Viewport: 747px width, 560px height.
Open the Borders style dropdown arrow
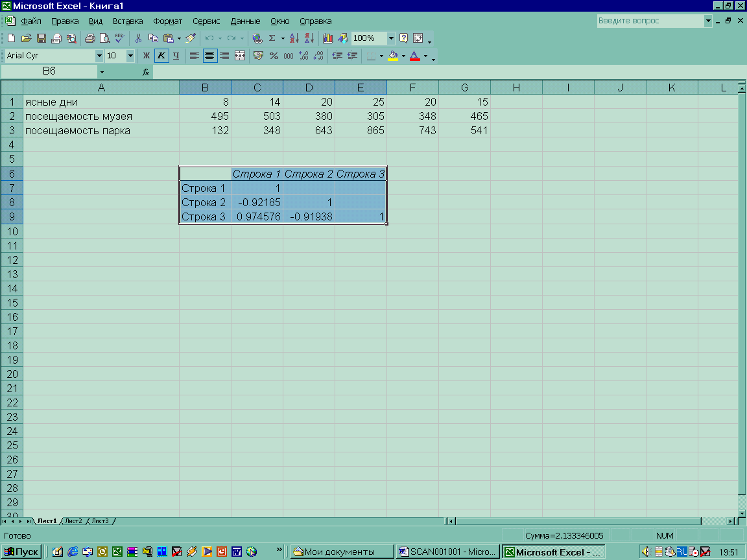381,56
